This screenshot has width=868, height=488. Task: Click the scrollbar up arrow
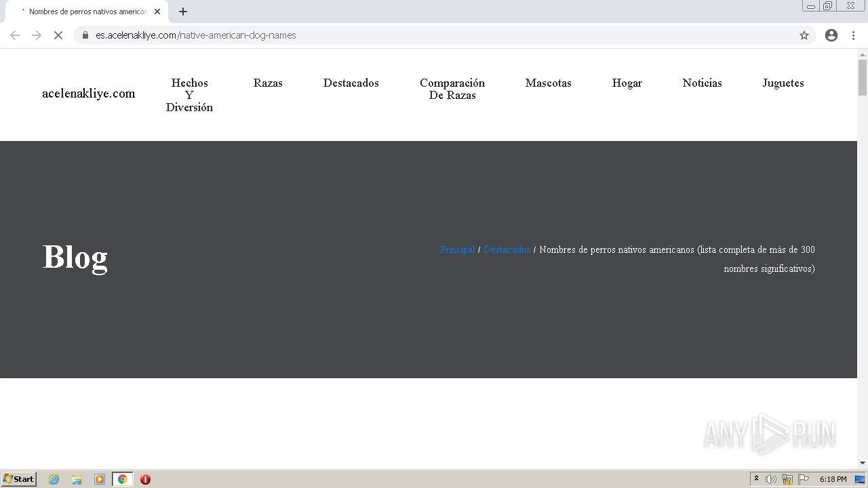click(x=863, y=54)
